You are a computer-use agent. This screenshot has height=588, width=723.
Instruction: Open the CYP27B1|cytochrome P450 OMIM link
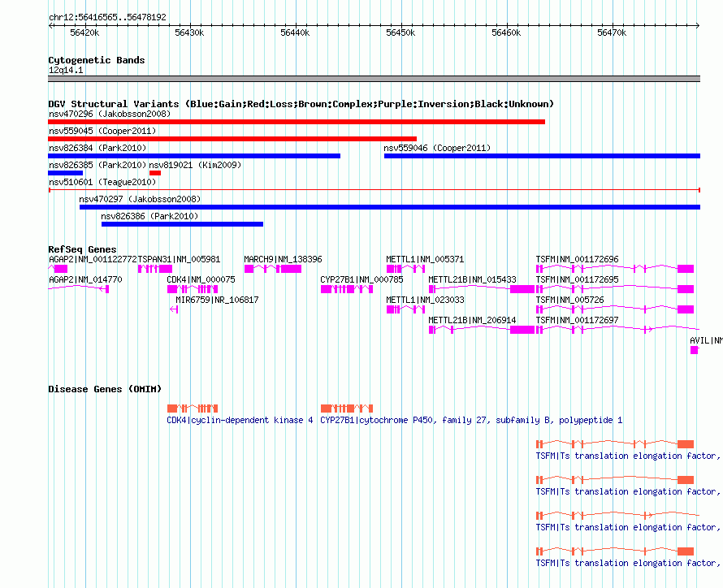pyautogui.click(x=471, y=420)
